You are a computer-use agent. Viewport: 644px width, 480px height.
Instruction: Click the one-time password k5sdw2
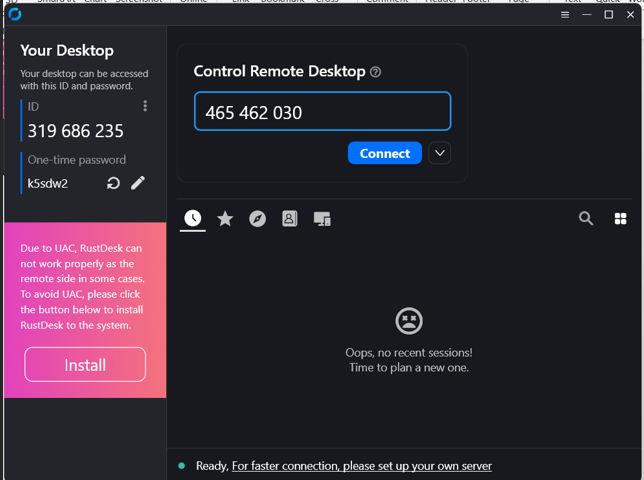[48, 183]
